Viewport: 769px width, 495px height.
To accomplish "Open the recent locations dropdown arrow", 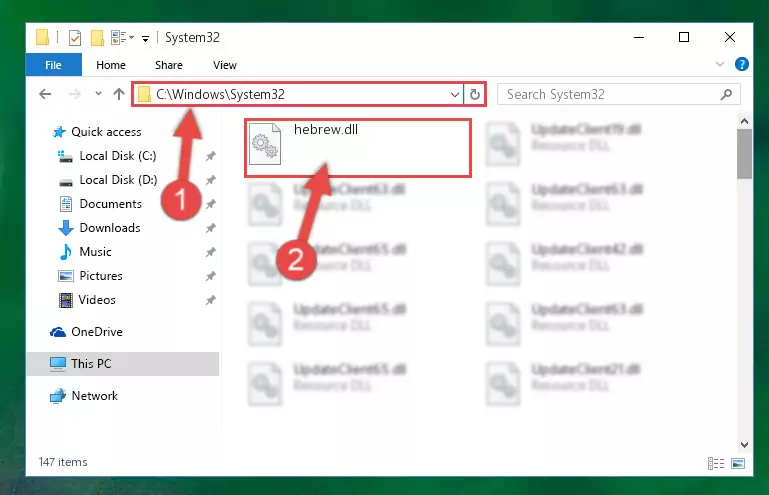I will pos(98,93).
